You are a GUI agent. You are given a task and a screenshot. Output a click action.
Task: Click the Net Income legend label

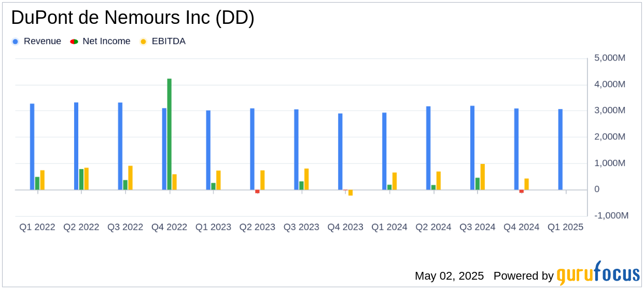point(106,42)
